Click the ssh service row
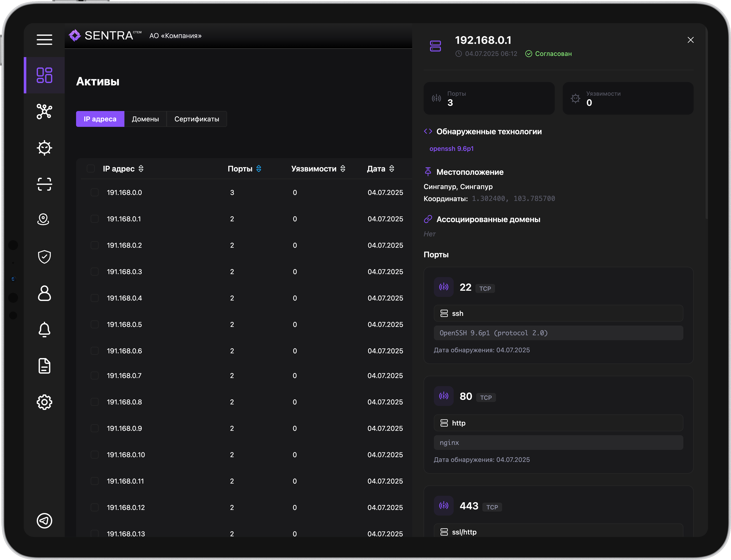This screenshot has width=731, height=560. click(x=558, y=313)
